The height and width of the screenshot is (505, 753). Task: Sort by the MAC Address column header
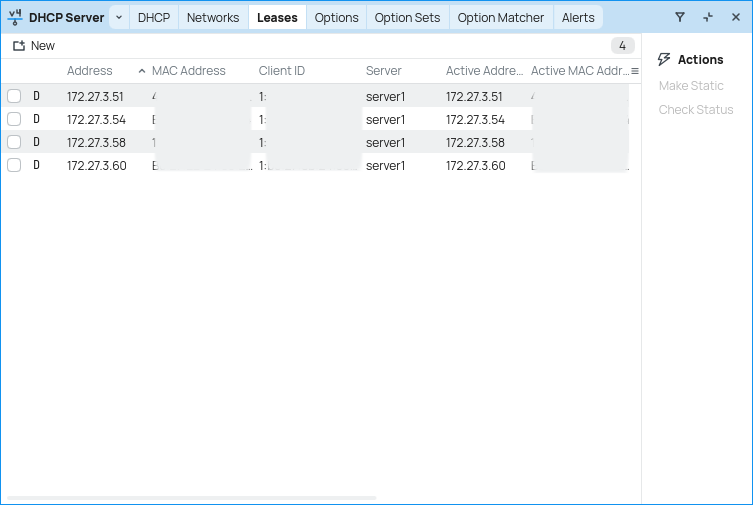click(189, 71)
